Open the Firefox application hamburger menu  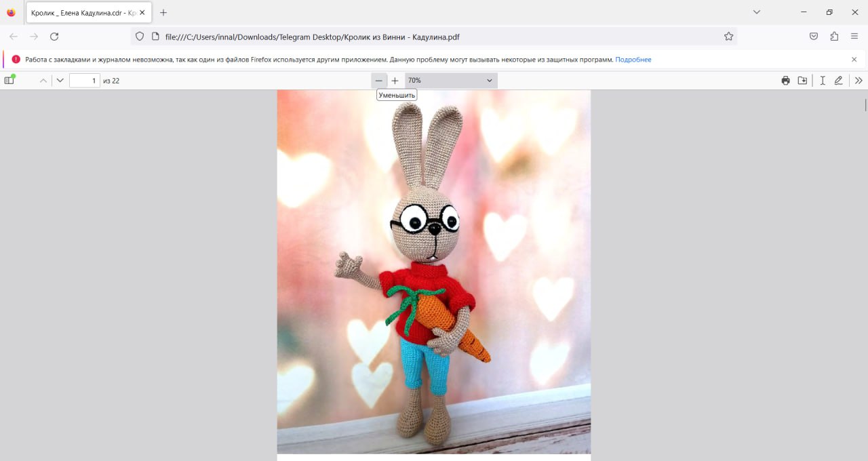(x=854, y=37)
